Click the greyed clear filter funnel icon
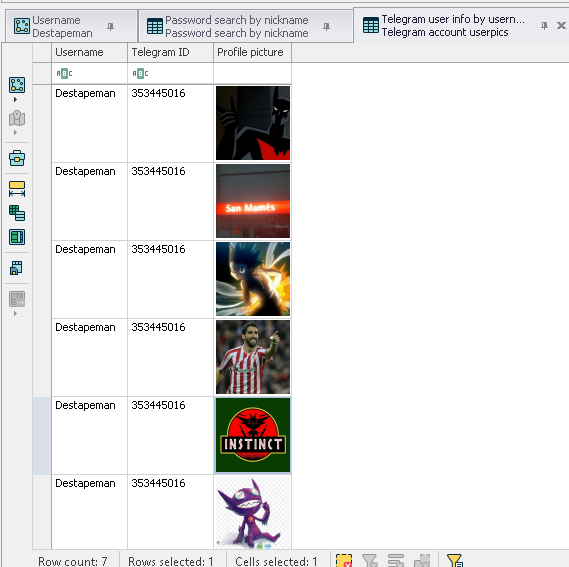Image resolution: width=569 pixels, height=567 pixels. (370, 560)
